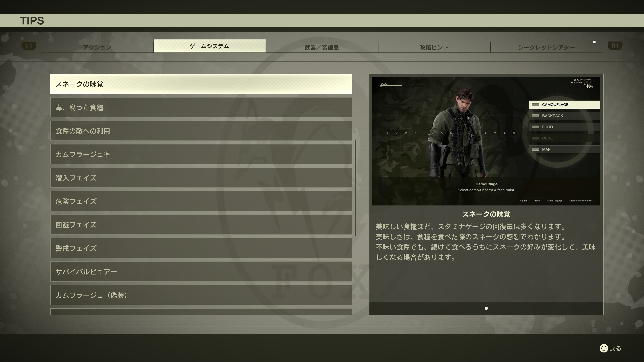
Task: Switch to the アクション tab
Action: click(97, 47)
